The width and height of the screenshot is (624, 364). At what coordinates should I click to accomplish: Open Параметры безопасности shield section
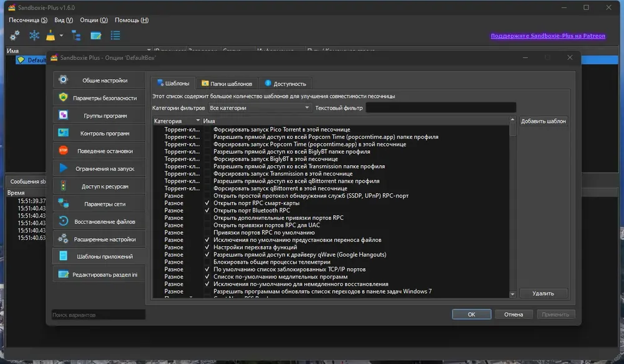point(99,98)
